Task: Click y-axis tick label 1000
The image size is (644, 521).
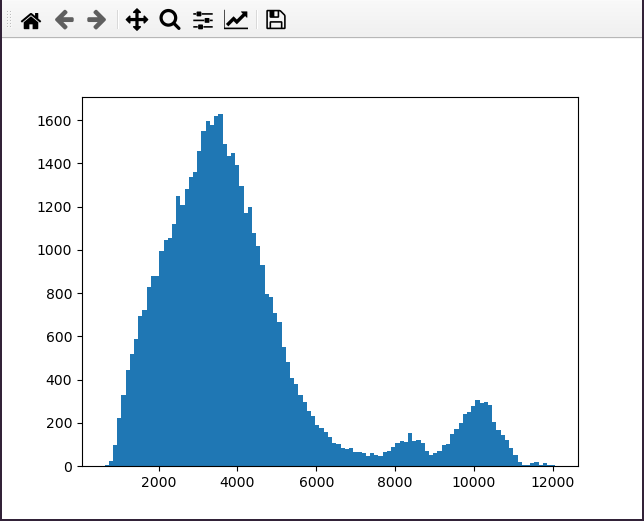Action: coord(54,250)
